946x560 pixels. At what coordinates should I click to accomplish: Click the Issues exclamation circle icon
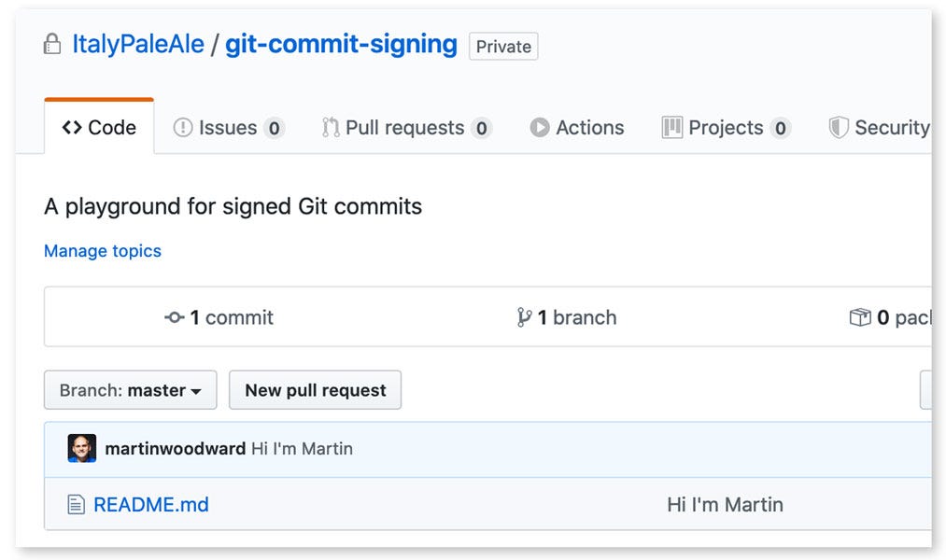tap(183, 128)
